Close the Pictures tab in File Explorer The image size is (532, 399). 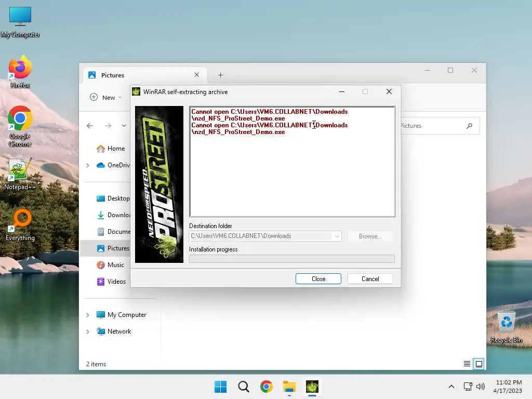tap(196, 75)
